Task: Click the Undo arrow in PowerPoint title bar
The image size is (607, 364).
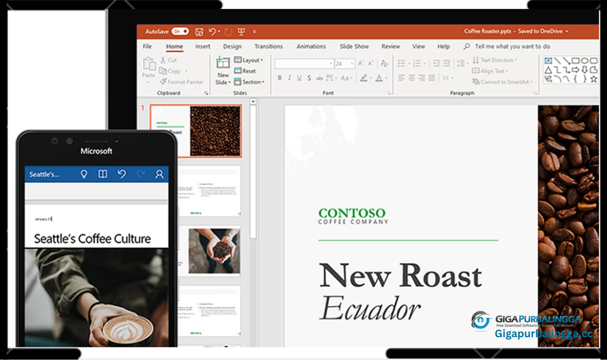Action: point(212,31)
